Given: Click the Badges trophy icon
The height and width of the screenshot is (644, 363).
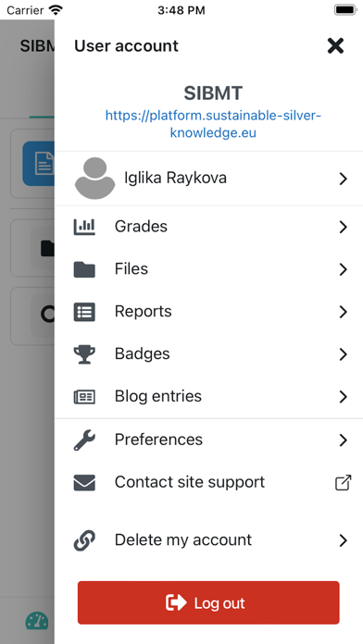Looking at the screenshot, I should tap(84, 354).
